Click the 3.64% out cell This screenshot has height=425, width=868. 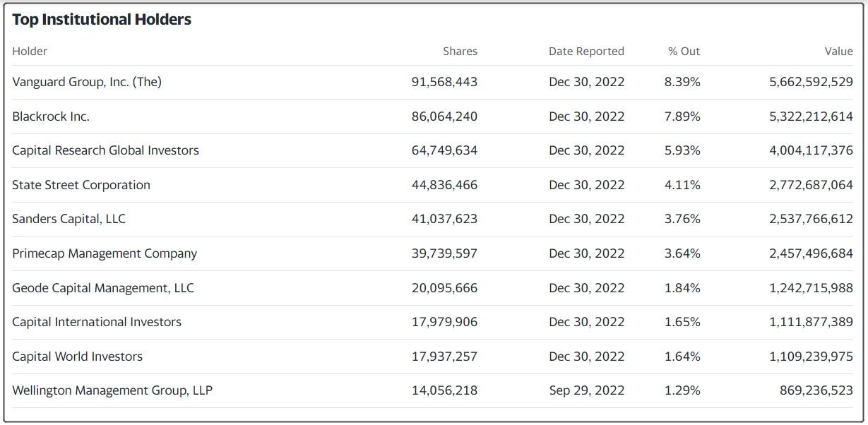point(682,253)
